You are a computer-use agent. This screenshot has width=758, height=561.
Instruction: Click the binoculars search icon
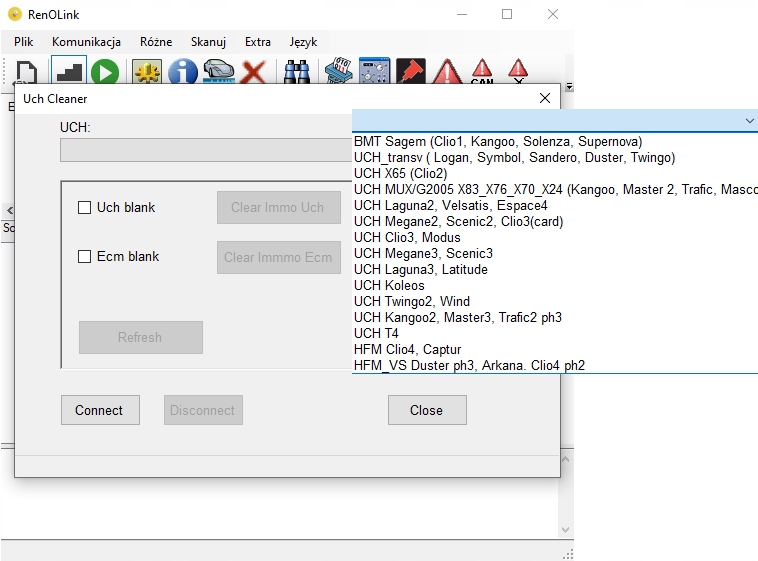296,72
